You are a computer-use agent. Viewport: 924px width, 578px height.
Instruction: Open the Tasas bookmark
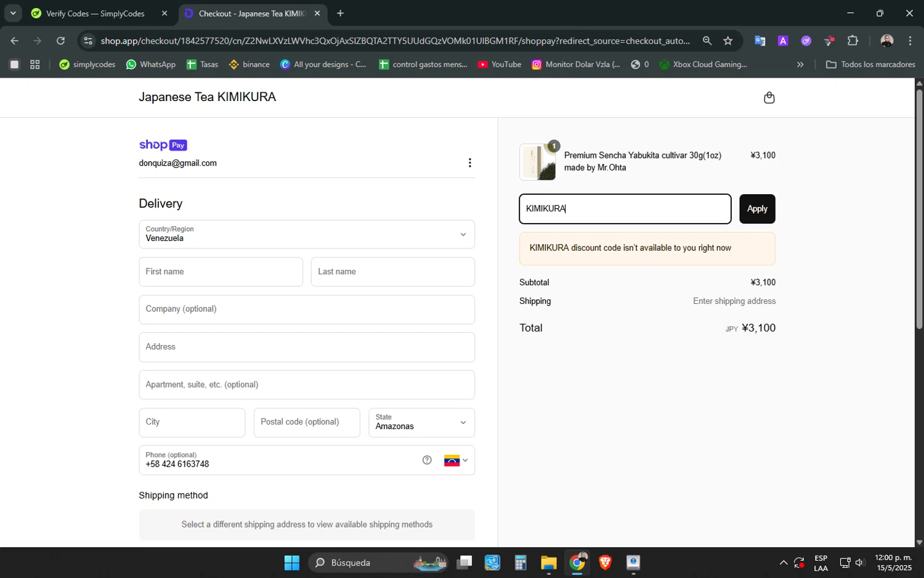point(202,64)
